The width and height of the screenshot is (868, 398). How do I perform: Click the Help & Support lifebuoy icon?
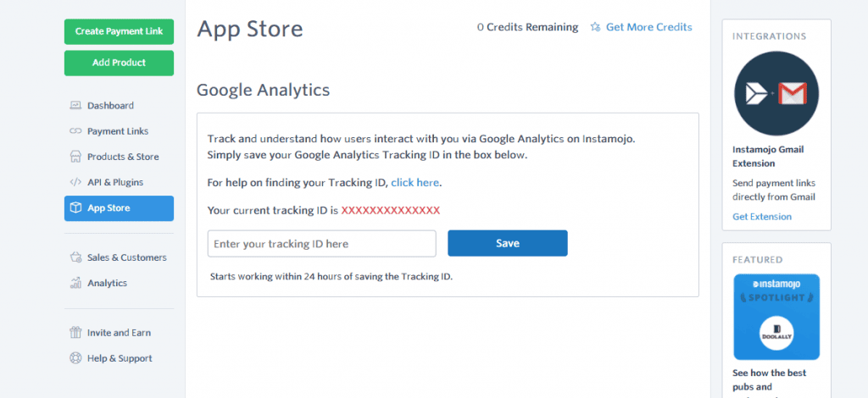click(75, 358)
